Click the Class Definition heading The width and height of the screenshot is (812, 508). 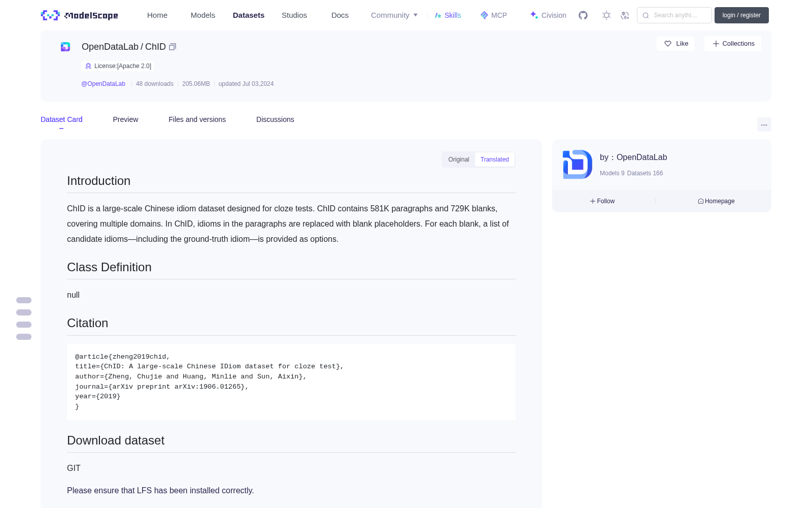point(109,267)
